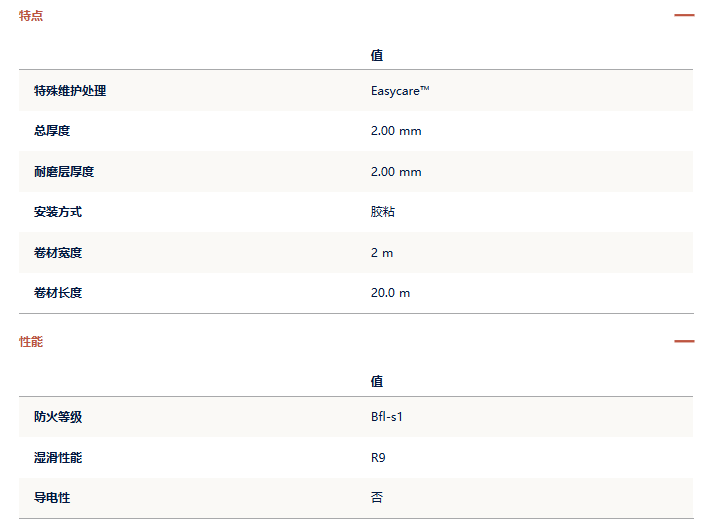
Task: Click the 特点 section heading
Action: [31, 16]
